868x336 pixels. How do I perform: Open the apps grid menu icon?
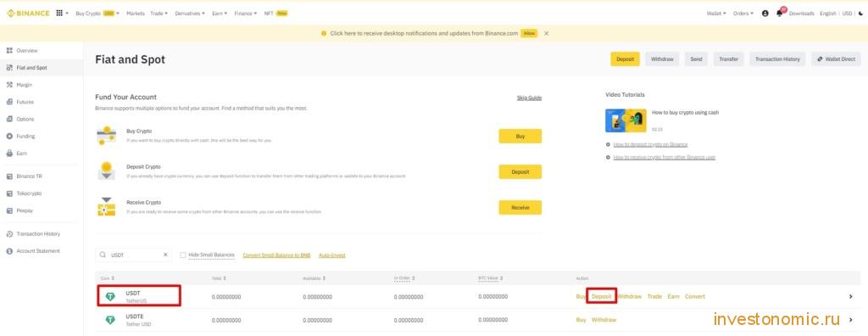pos(59,14)
